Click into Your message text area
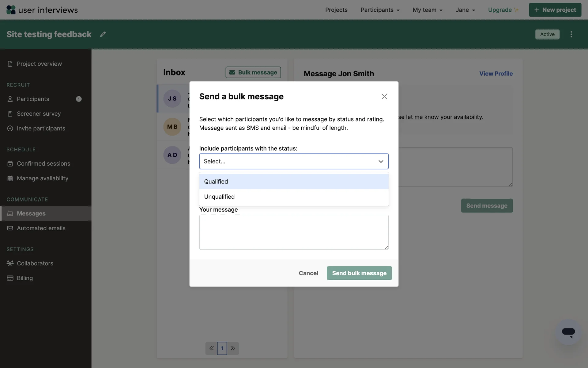The height and width of the screenshot is (368, 588). (x=293, y=232)
